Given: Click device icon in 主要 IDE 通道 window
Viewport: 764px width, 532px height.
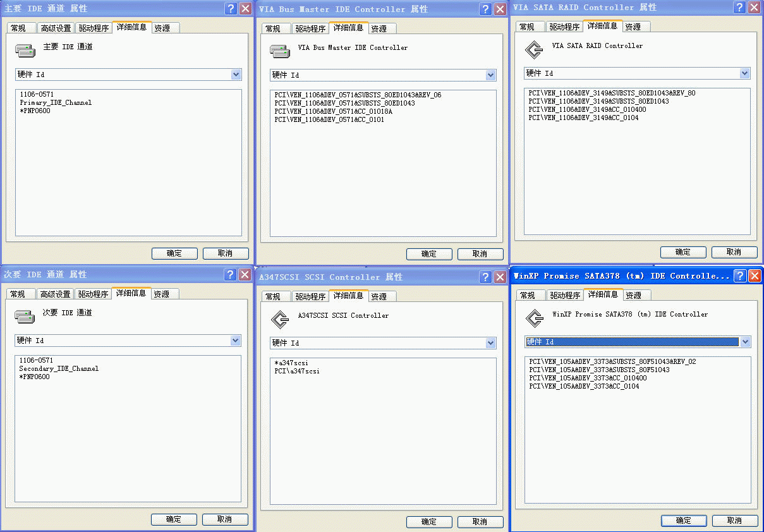Looking at the screenshot, I should (x=25, y=50).
